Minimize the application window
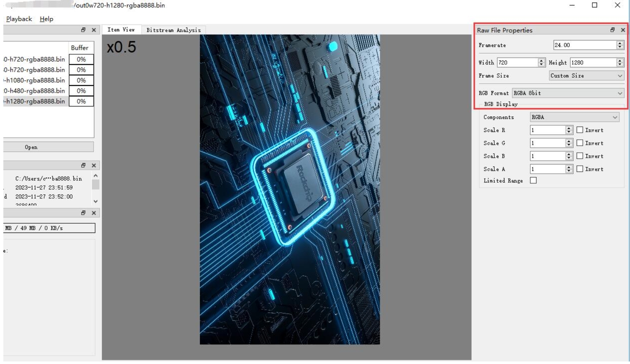This screenshot has width=630, height=364. 572,5
